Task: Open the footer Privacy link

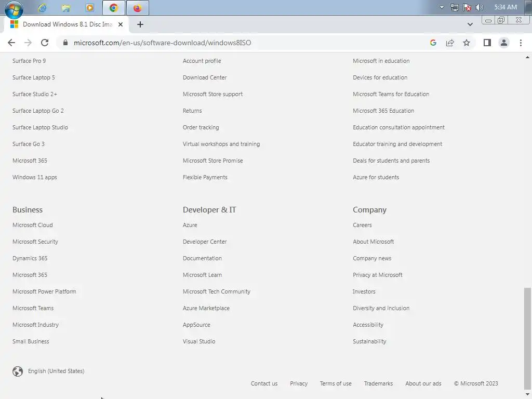Action: (x=299, y=384)
